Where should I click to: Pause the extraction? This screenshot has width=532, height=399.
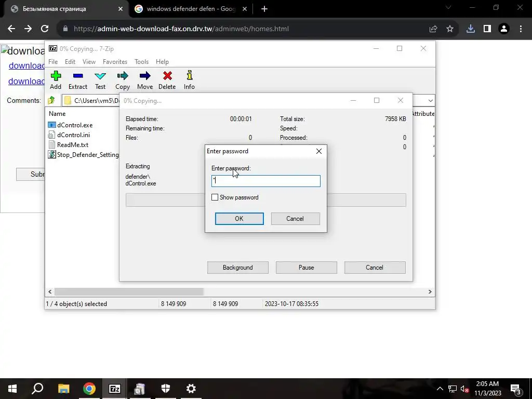tap(307, 268)
